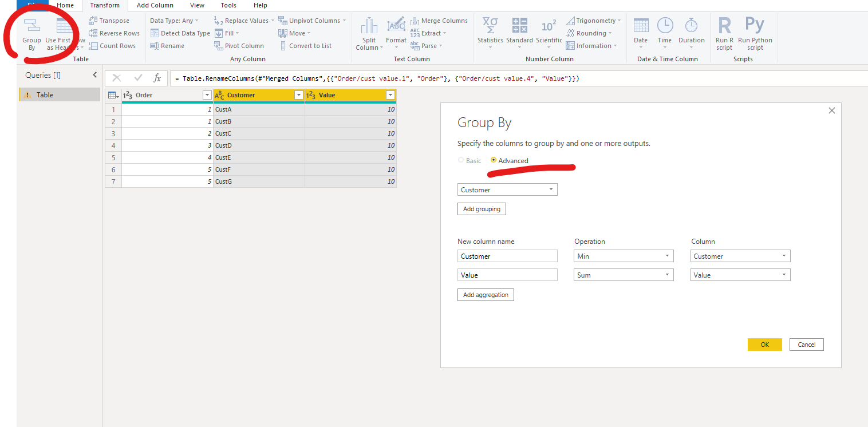Click the Transpose icon in the Table group

tap(93, 21)
